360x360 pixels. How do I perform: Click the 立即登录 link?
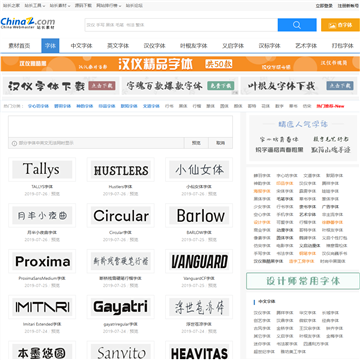tap(324, 6)
